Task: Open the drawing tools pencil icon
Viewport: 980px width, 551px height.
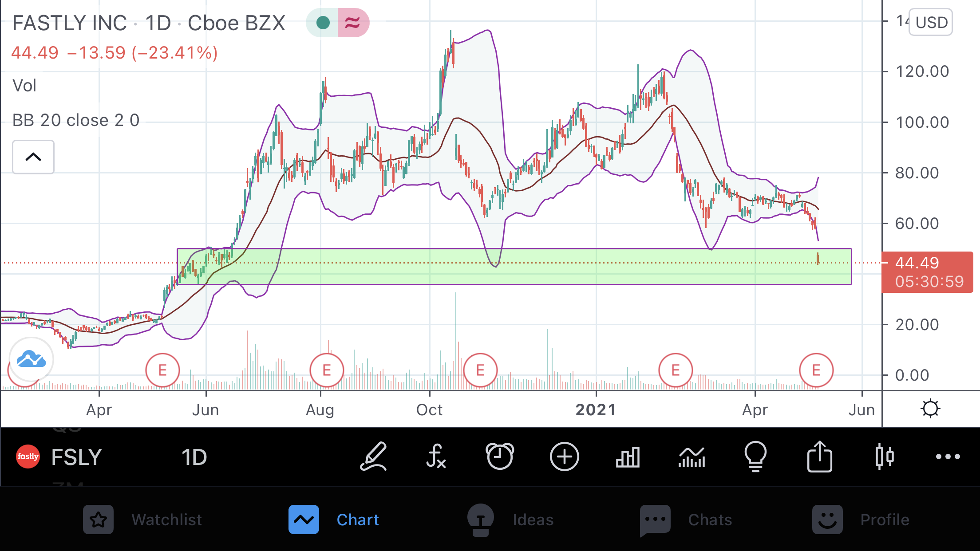Action: click(373, 457)
